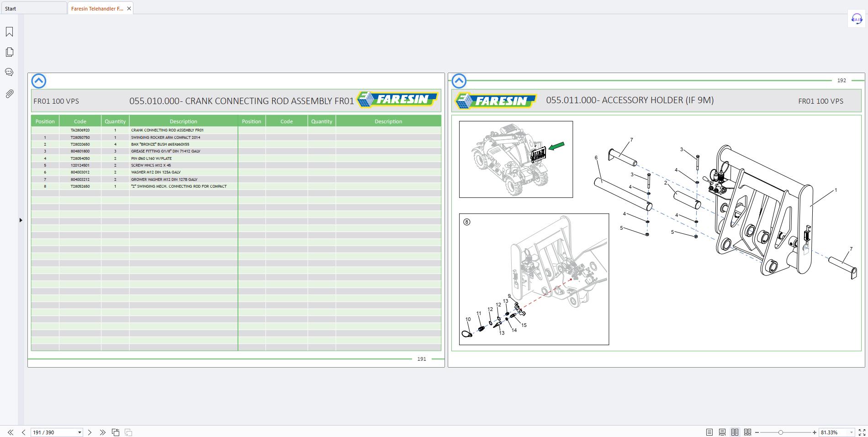868x437 pixels.
Task: Click the up-arrow circle on page 191
Action: point(39,81)
